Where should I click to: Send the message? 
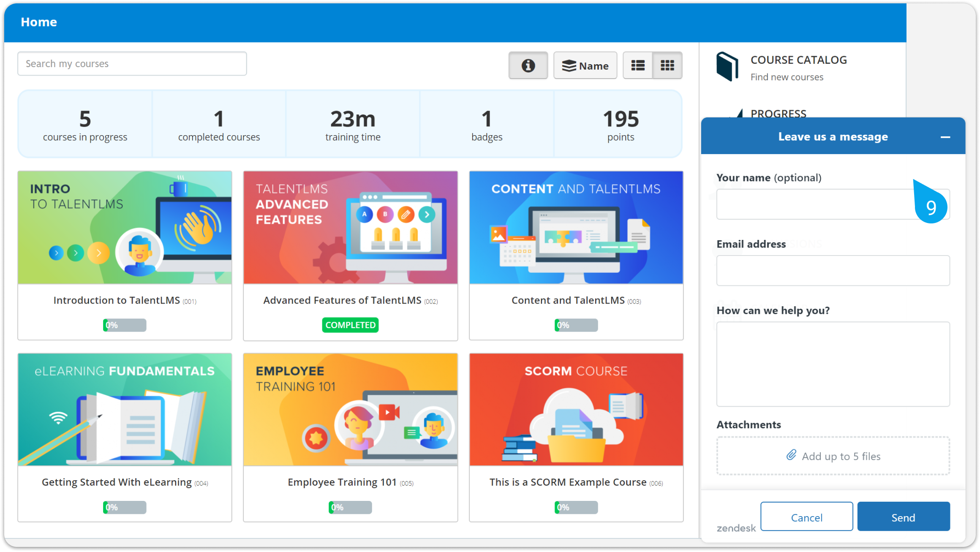click(904, 517)
